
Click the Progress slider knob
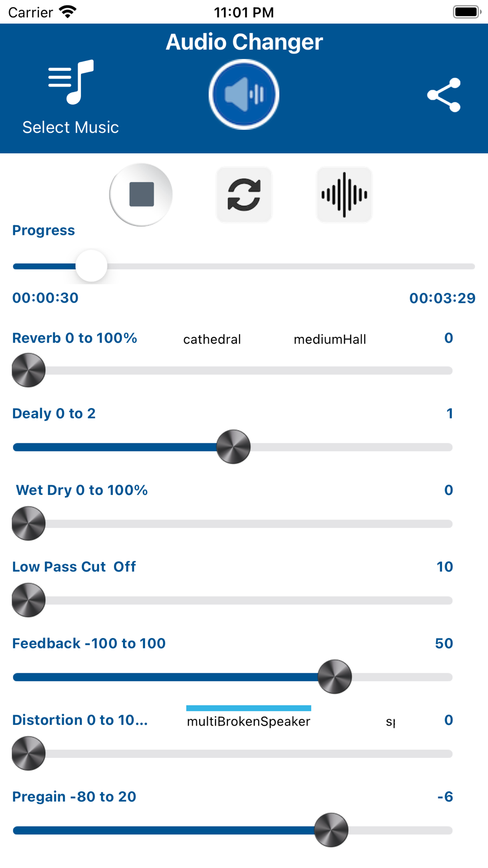pos(91,266)
